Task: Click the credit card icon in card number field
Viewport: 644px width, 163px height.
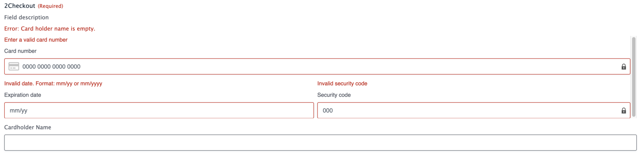Action: 14,67
